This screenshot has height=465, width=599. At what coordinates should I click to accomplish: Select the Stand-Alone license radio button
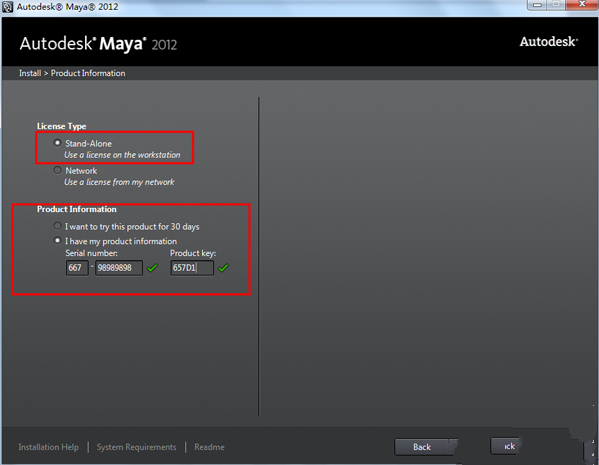click(57, 143)
